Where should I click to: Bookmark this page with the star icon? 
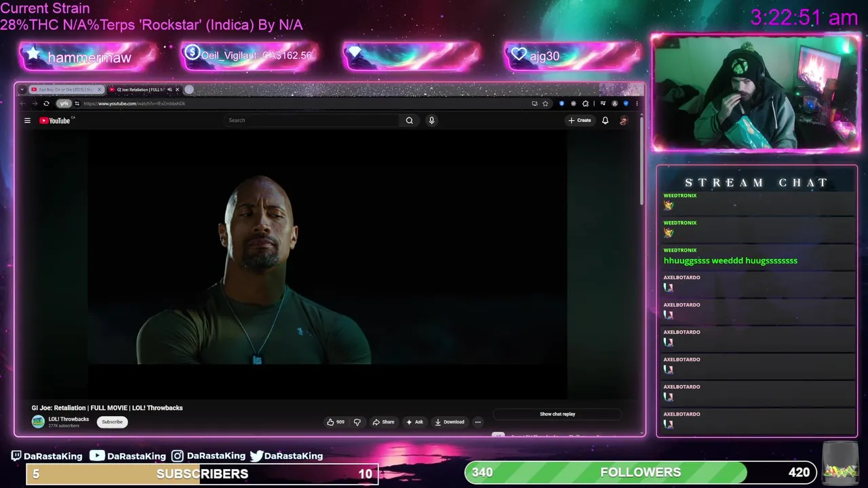pos(545,104)
